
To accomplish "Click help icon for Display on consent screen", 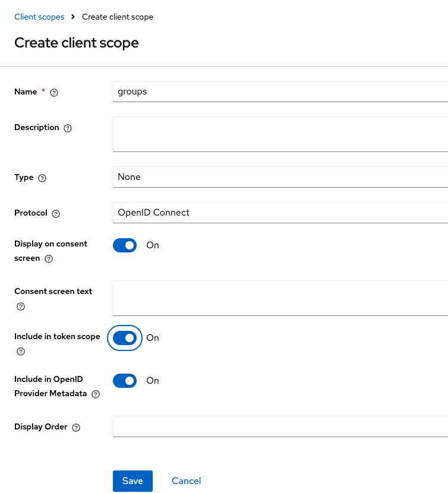I will [49, 259].
